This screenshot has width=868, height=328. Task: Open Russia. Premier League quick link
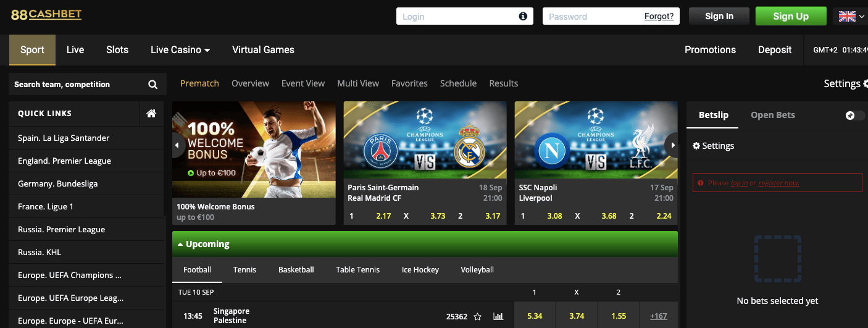[x=86, y=229]
